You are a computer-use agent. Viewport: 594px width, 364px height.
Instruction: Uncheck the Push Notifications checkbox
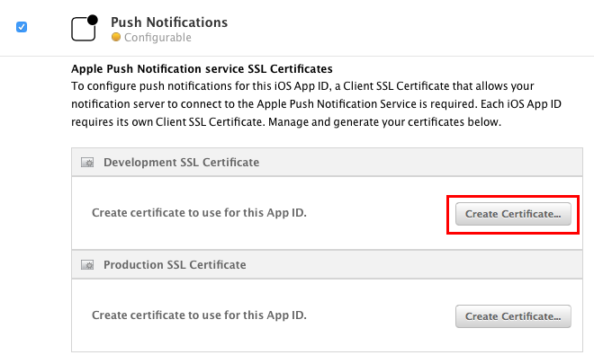[22, 27]
